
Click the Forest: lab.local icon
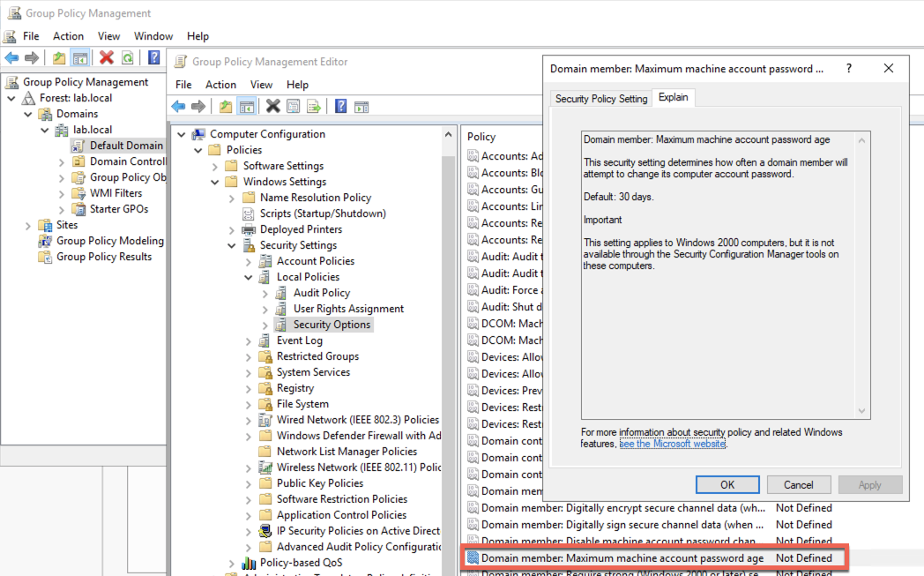[28, 98]
